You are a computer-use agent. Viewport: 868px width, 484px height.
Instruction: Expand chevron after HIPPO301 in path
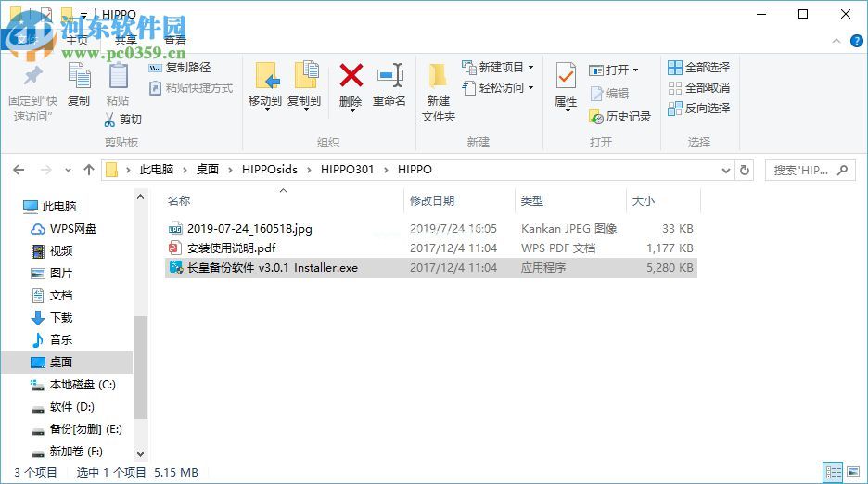[x=386, y=170]
